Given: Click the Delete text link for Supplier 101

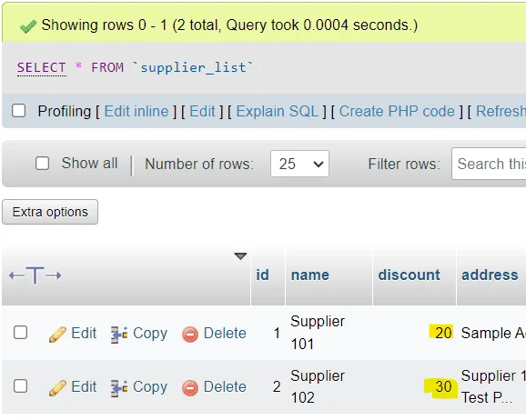Looking at the screenshot, I should [225, 334].
